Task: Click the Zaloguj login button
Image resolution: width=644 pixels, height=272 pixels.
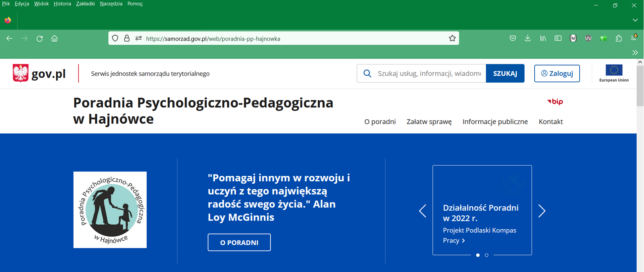Action: tap(557, 73)
